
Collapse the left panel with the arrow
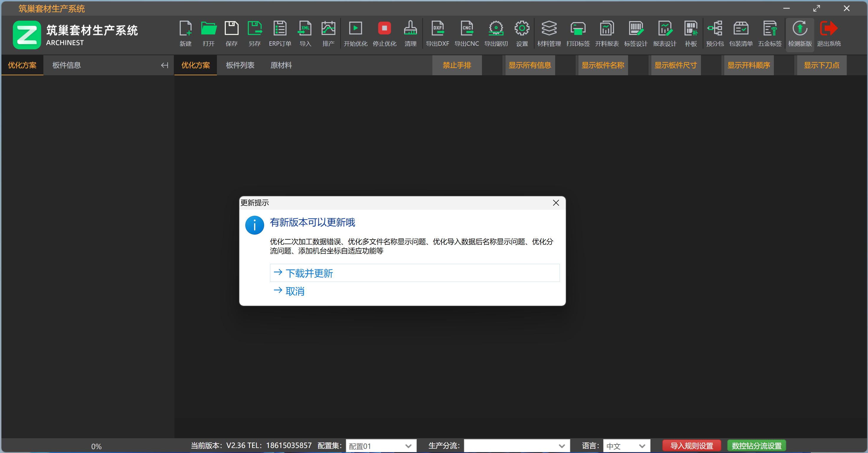[165, 65]
